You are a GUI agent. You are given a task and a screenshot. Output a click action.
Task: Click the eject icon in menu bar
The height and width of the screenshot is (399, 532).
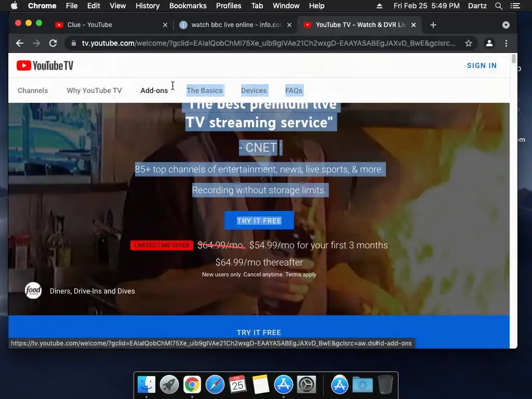[379, 6]
